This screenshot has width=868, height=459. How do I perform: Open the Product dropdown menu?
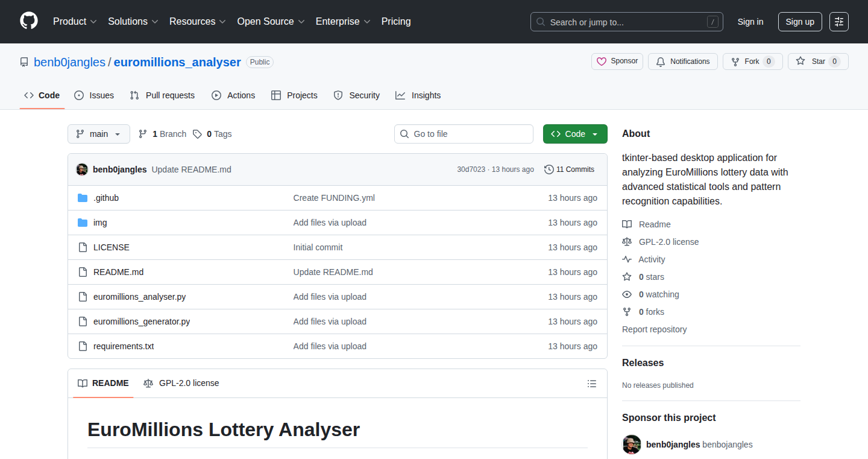click(75, 22)
